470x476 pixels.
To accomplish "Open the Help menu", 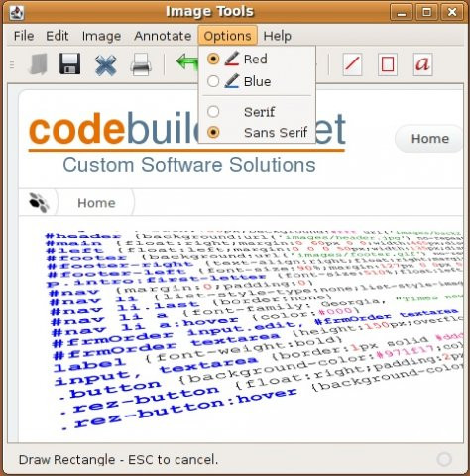I will tap(277, 36).
